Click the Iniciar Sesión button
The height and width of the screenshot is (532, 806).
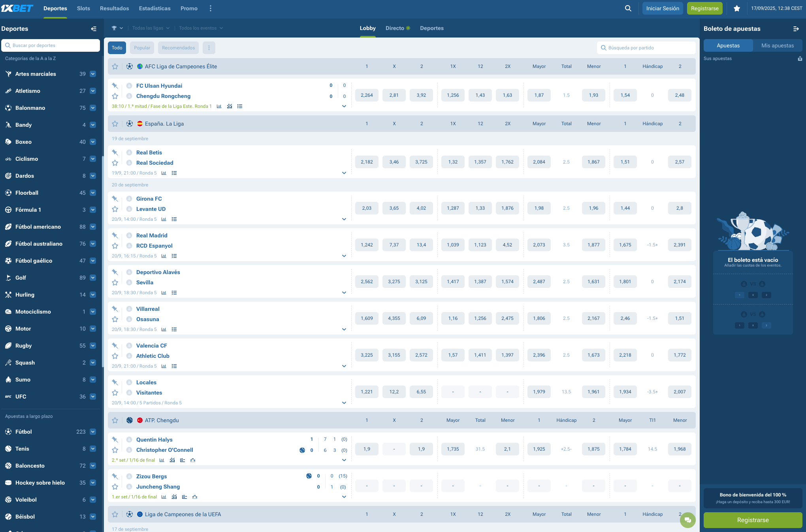point(662,8)
